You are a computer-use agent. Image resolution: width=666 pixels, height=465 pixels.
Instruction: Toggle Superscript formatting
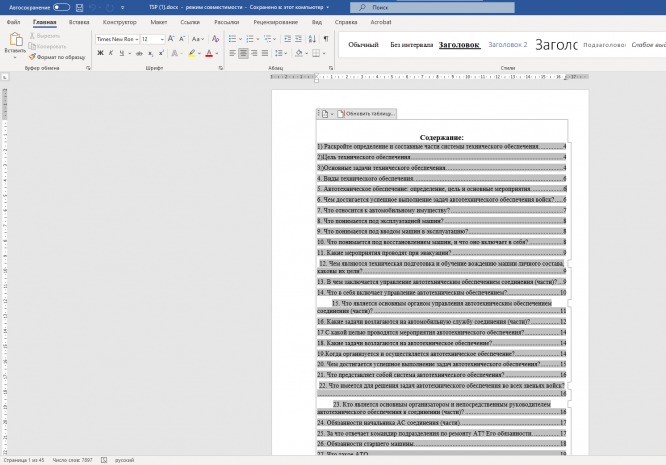point(161,53)
